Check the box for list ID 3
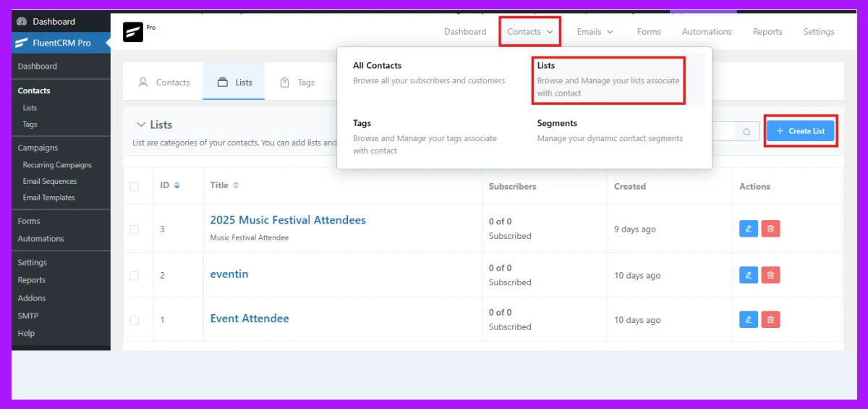Screen dimensions: 868x409 point(135,229)
